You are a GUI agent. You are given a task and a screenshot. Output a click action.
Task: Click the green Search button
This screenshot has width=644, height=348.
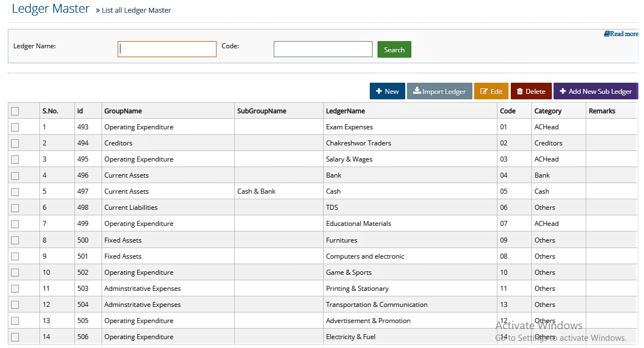[394, 49]
